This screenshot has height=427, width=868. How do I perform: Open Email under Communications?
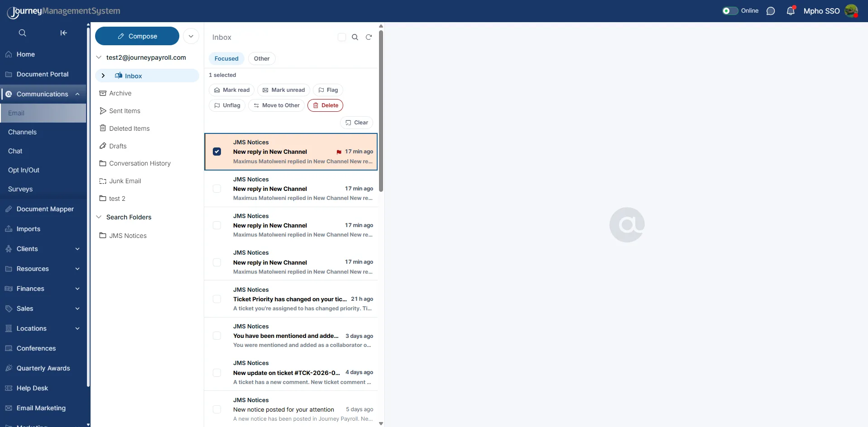coord(43,113)
